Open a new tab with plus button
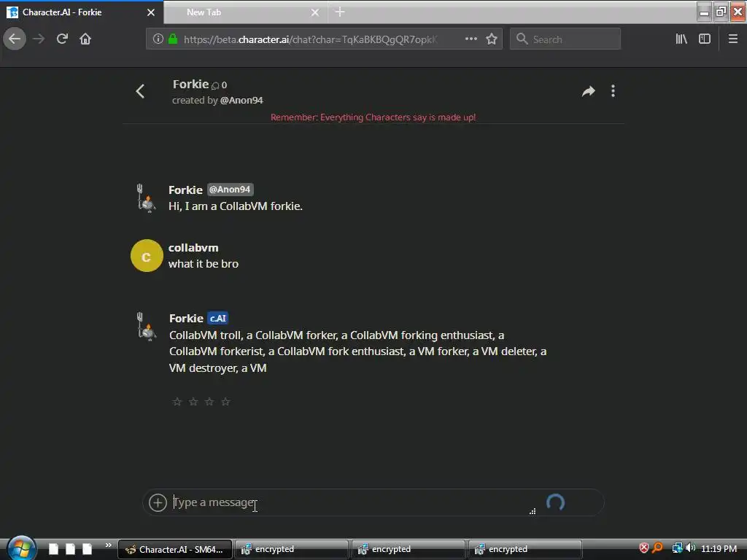Image resolution: width=747 pixels, height=560 pixels. tap(340, 12)
